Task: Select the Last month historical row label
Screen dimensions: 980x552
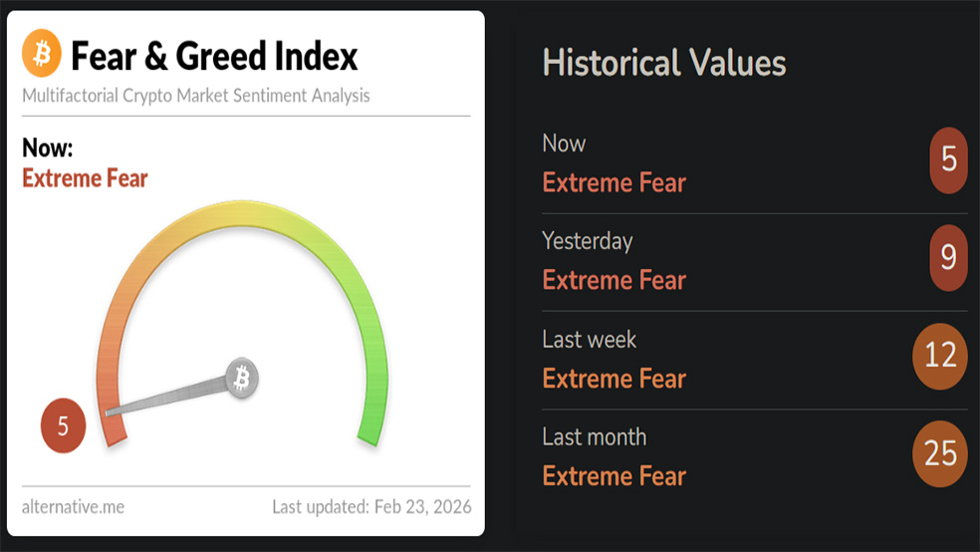Action: coord(594,437)
